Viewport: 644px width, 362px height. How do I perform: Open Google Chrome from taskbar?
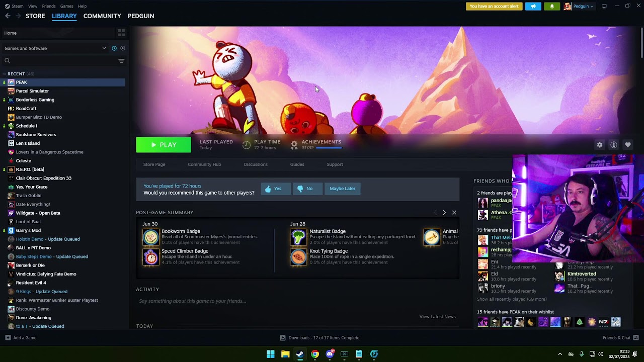pyautogui.click(x=315, y=354)
